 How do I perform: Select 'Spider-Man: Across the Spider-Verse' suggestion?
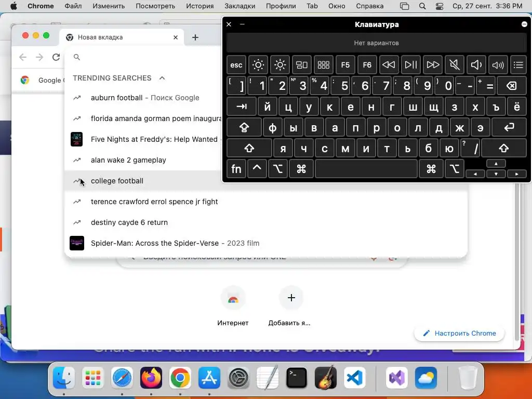[x=265, y=243]
